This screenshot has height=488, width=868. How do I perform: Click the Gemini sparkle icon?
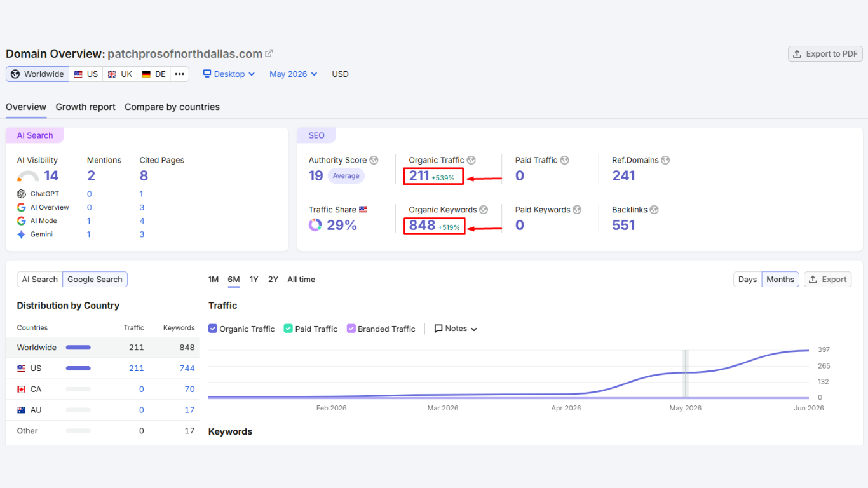click(22, 234)
